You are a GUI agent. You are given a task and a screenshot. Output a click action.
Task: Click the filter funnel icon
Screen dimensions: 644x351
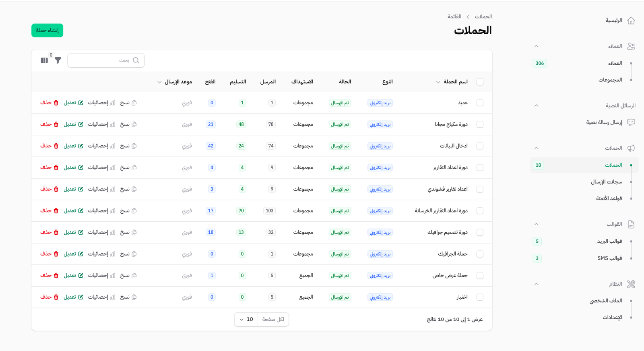coord(58,60)
